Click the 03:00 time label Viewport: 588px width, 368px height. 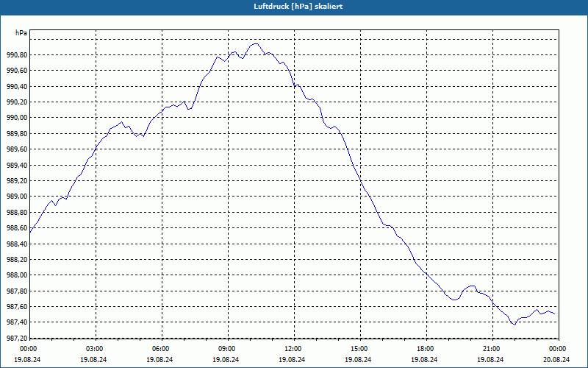96,349
